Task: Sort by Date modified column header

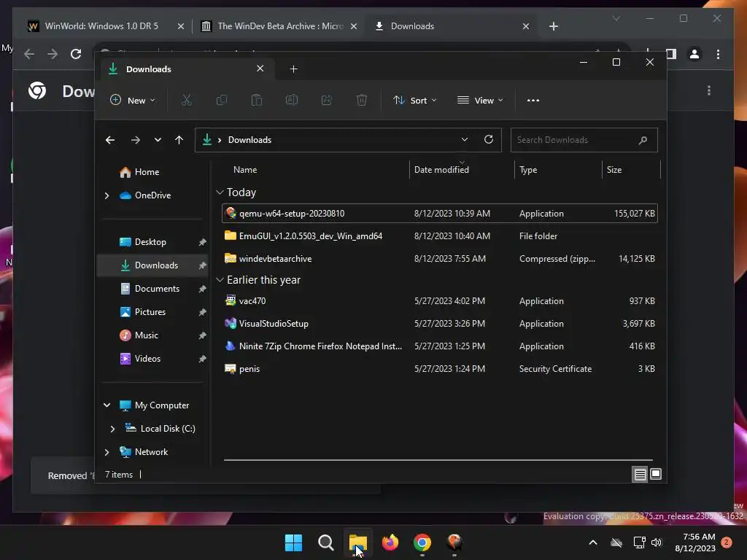Action: [x=441, y=170]
